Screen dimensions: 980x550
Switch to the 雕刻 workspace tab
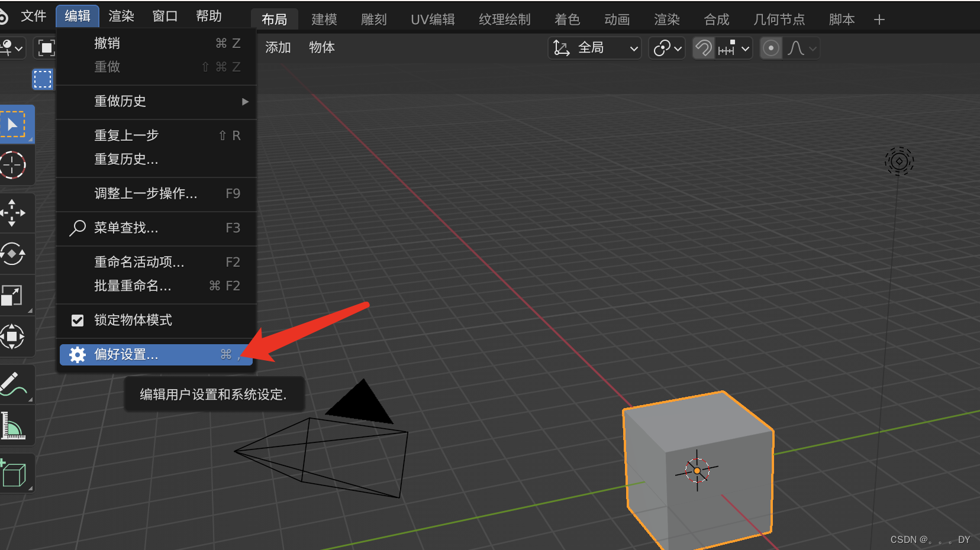[x=373, y=19]
